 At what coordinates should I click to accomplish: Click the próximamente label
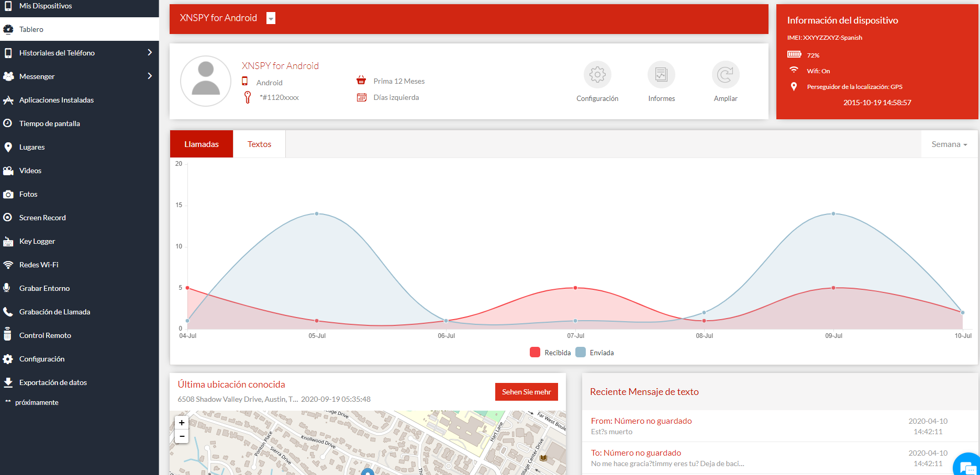pos(37,402)
